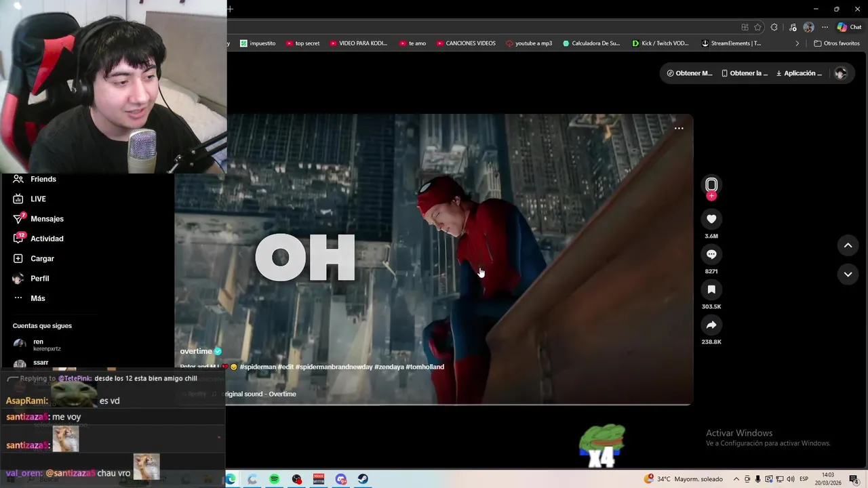Open the Voicemeeter taskbar icon

319,479
